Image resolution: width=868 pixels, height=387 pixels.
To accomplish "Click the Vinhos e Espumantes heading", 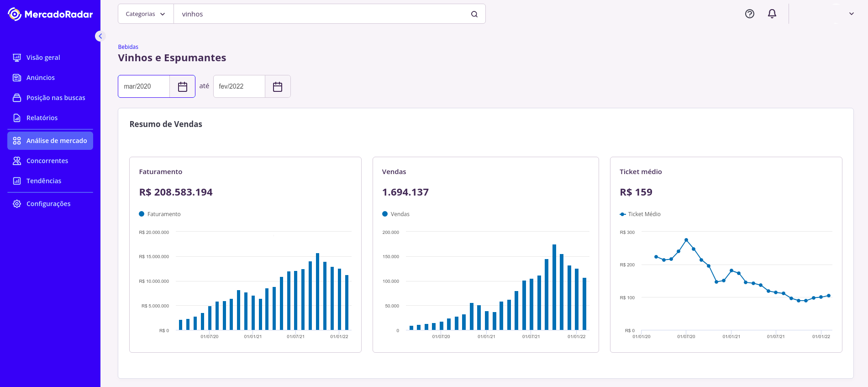I will pos(172,58).
